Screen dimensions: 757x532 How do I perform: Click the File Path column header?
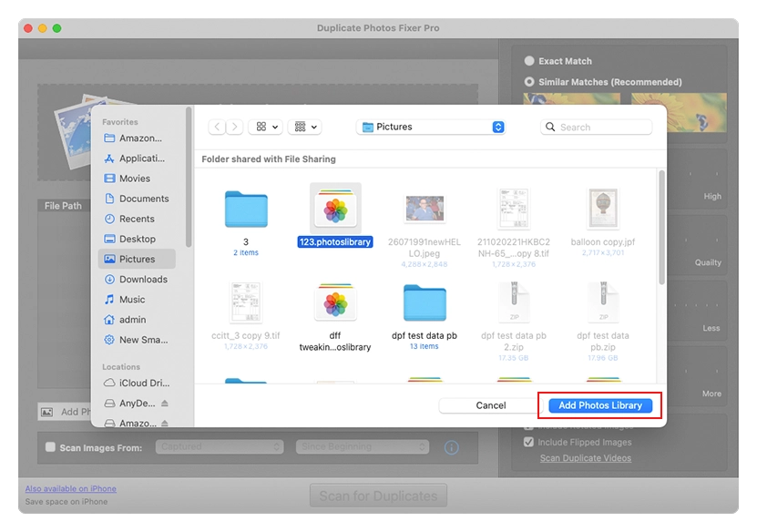click(x=63, y=206)
